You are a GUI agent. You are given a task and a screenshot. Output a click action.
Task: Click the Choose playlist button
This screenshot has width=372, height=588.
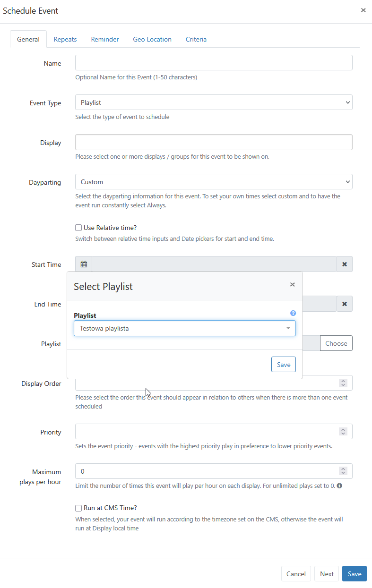[336, 343]
